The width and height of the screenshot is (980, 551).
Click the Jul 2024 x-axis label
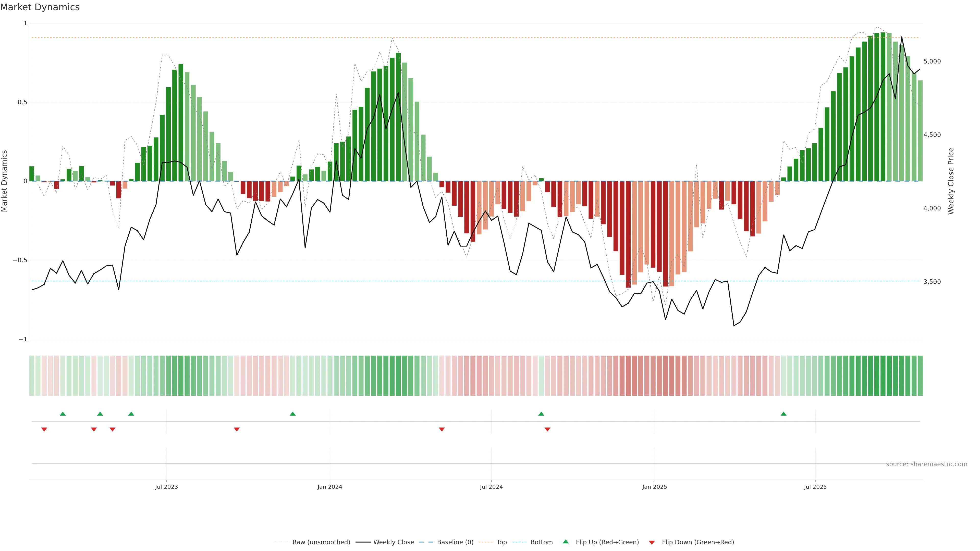click(491, 487)
